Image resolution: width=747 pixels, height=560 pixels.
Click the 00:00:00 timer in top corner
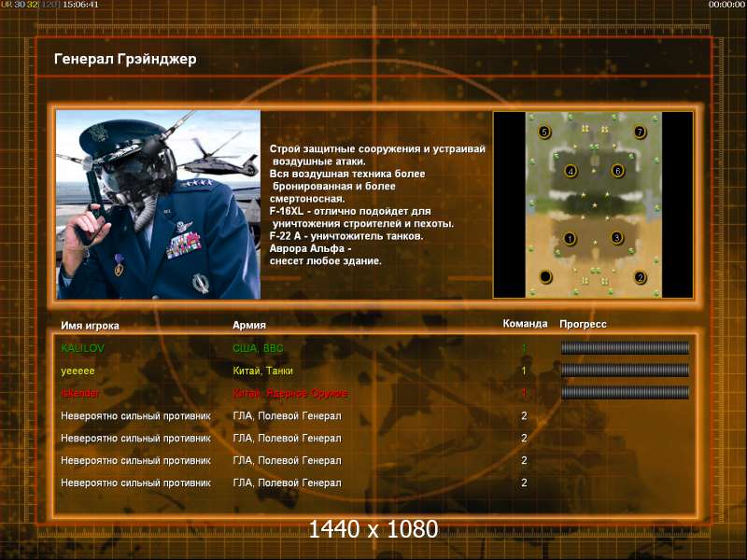726,5
